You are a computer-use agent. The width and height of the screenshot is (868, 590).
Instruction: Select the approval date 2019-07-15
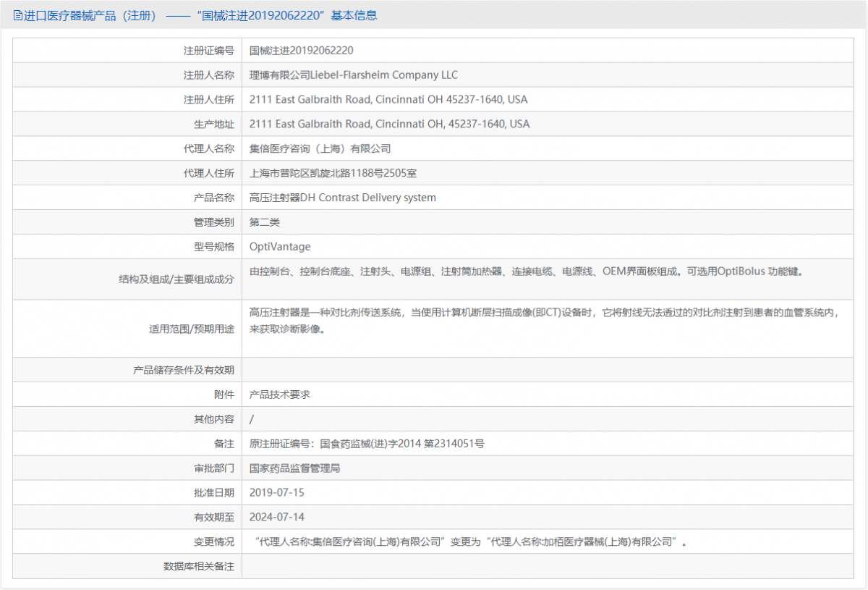pyautogui.click(x=278, y=492)
